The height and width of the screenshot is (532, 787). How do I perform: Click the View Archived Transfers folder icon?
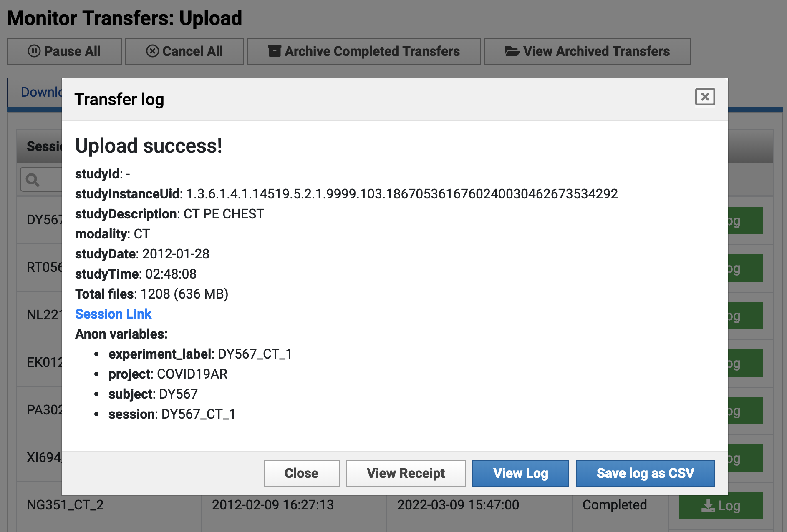click(x=512, y=51)
